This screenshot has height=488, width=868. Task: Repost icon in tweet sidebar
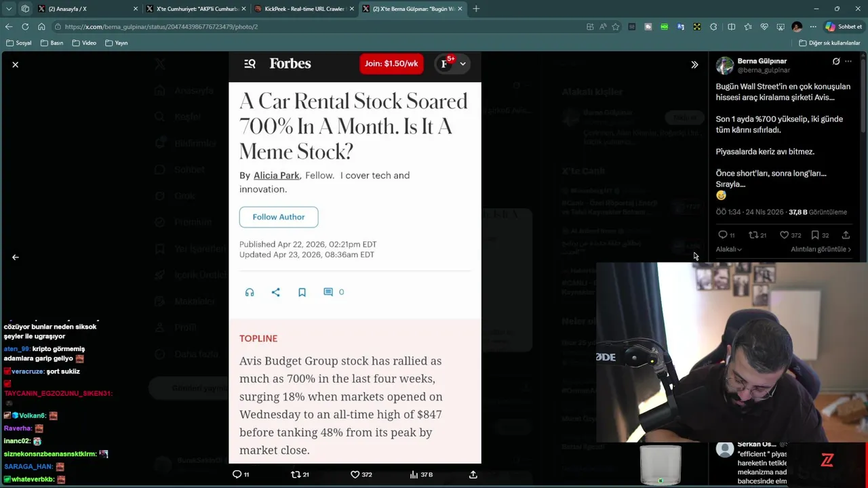pos(753,235)
